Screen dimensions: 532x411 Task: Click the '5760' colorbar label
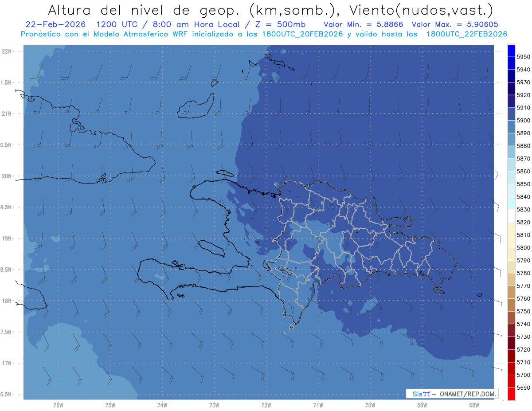coord(523,298)
